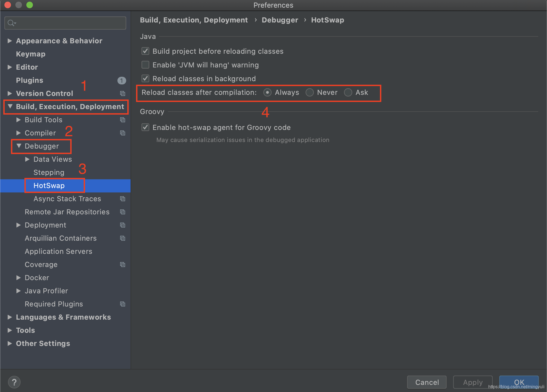Expand the Data Views node
547x392 pixels.
coord(27,159)
